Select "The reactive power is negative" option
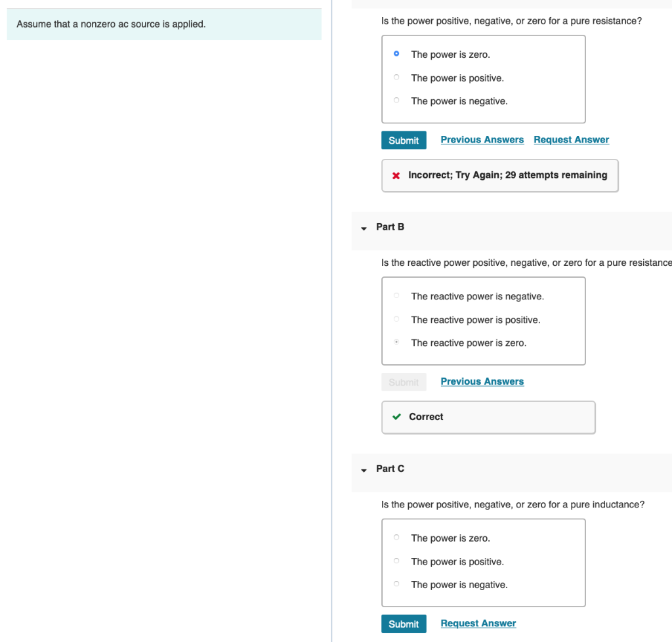The image size is (672, 642). [396, 295]
